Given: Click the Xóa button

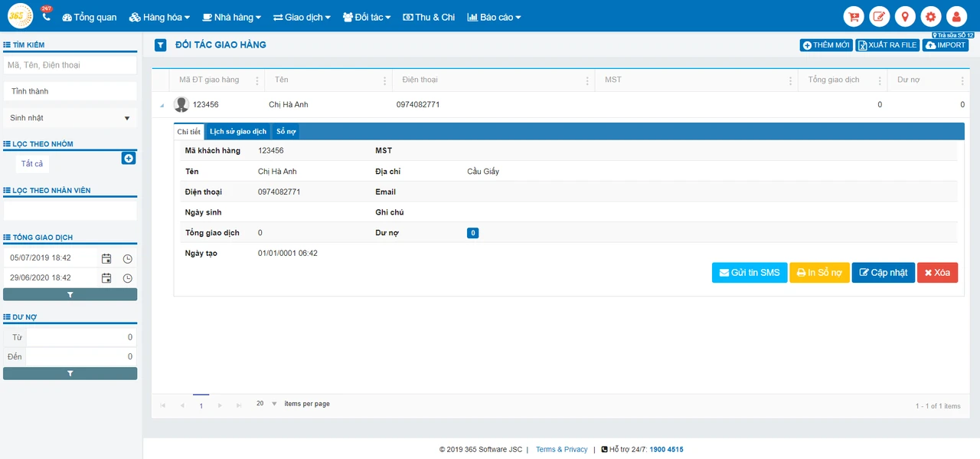Looking at the screenshot, I should coord(937,273).
